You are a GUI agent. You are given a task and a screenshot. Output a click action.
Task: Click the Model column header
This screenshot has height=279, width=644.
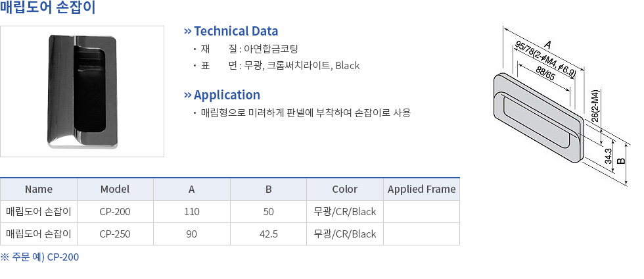(x=115, y=190)
